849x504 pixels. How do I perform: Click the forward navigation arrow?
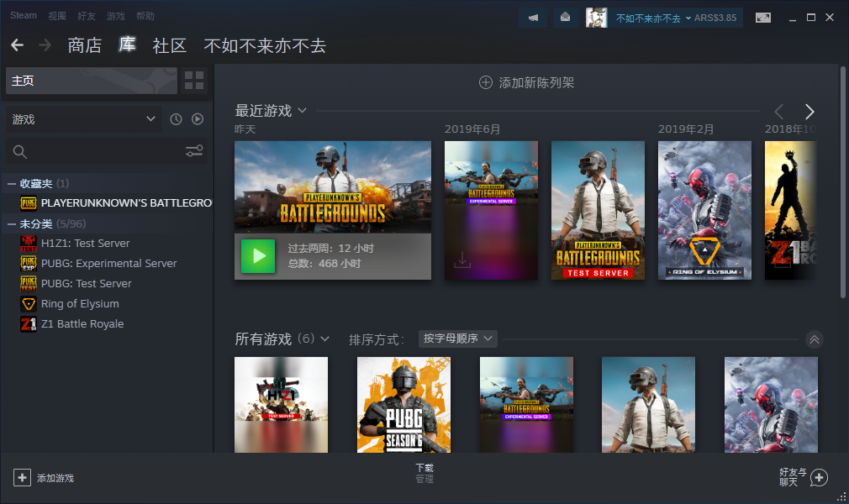coord(45,45)
